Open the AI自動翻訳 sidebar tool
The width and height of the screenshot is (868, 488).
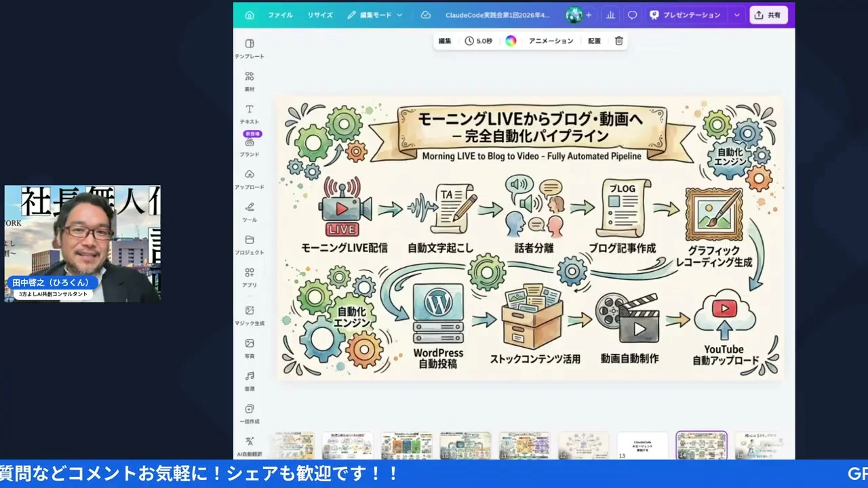pyautogui.click(x=249, y=445)
